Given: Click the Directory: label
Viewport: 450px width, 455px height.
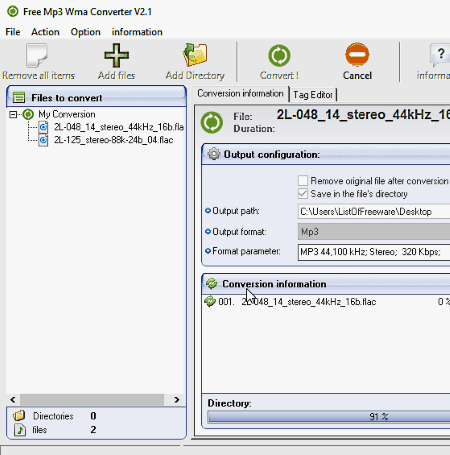Looking at the screenshot, I should pyautogui.click(x=229, y=403).
